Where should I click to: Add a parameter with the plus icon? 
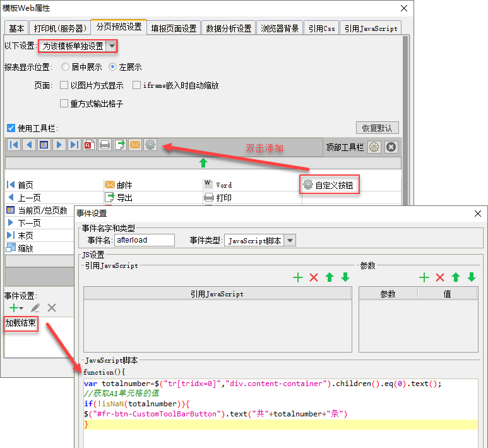(424, 277)
